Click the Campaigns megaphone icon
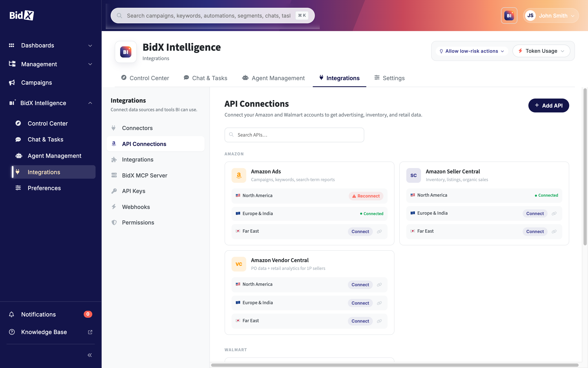This screenshot has height=368, width=588. (x=12, y=83)
